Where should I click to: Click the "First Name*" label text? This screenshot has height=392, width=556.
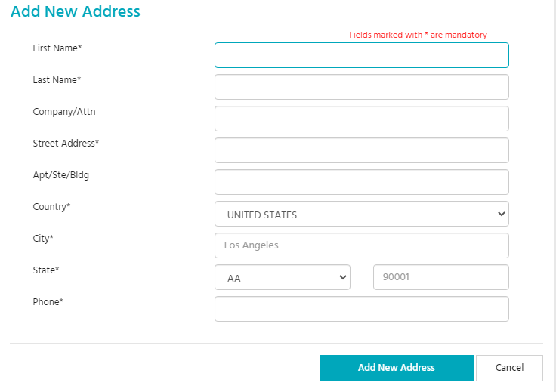tap(57, 48)
